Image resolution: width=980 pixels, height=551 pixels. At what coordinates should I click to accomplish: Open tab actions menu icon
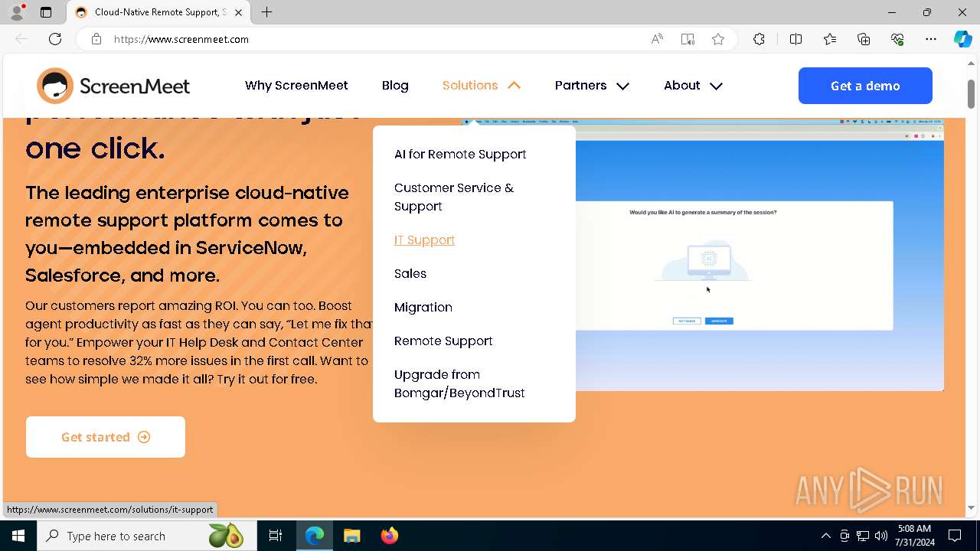(x=46, y=12)
